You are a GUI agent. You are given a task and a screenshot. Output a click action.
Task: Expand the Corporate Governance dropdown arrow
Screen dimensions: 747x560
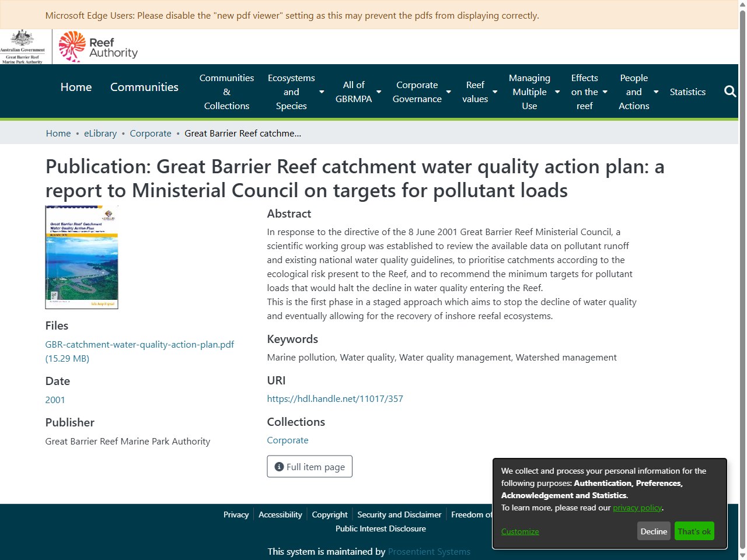coord(449,92)
